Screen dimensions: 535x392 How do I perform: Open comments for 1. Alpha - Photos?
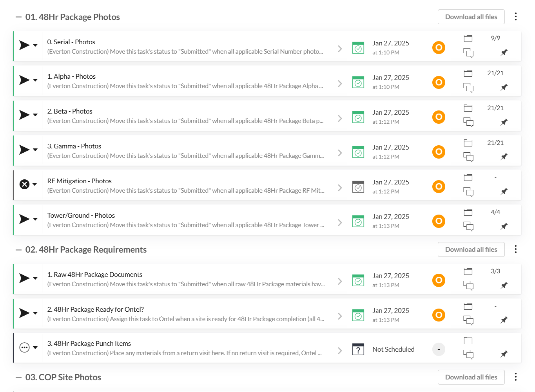pyautogui.click(x=468, y=87)
